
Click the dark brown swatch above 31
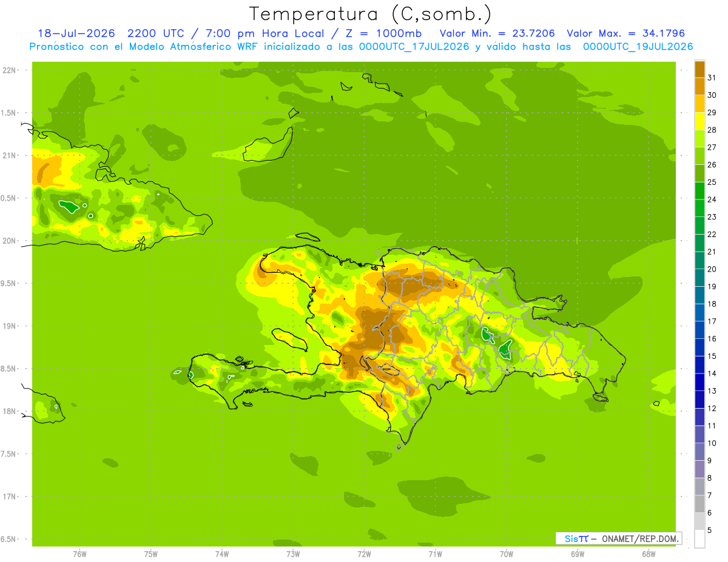coord(699,69)
